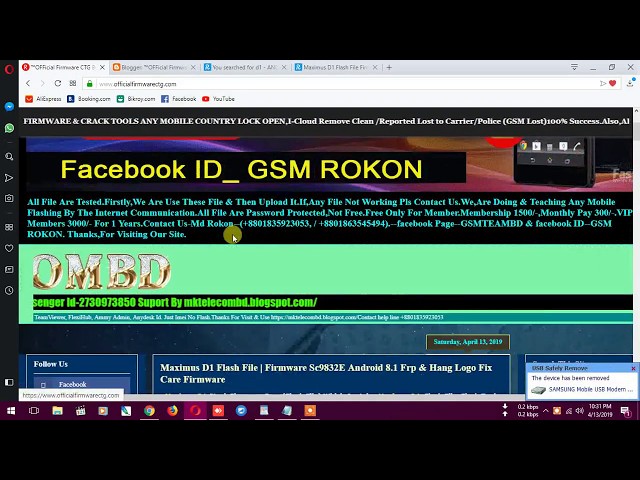This screenshot has height=480, width=640.
Task: Open Messenger in the Opera sidebar
Action: (9, 107)
